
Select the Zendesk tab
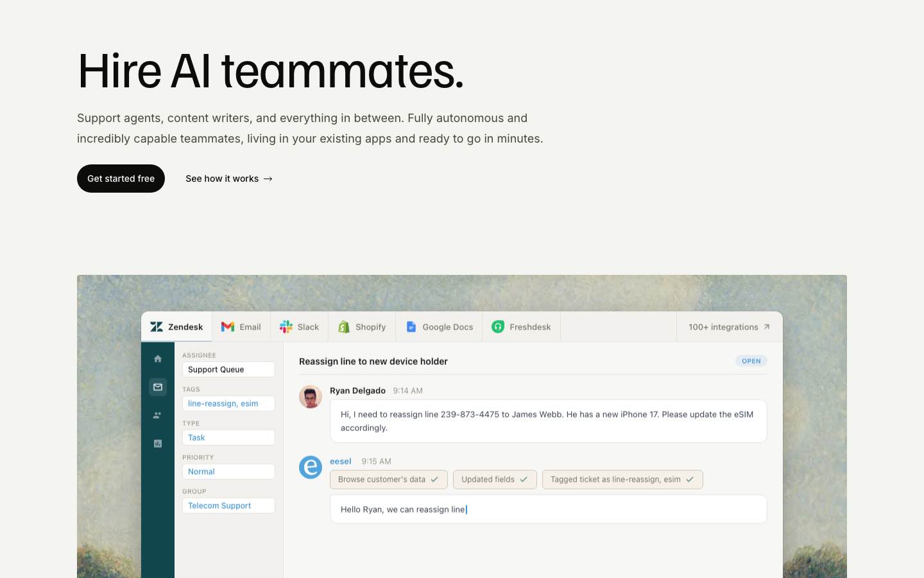point(176,327)
